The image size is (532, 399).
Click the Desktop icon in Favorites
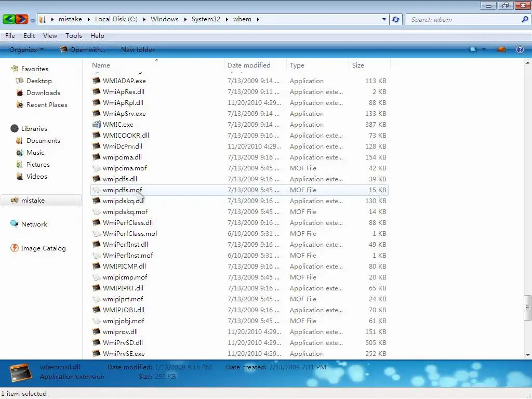pos(20,81)
